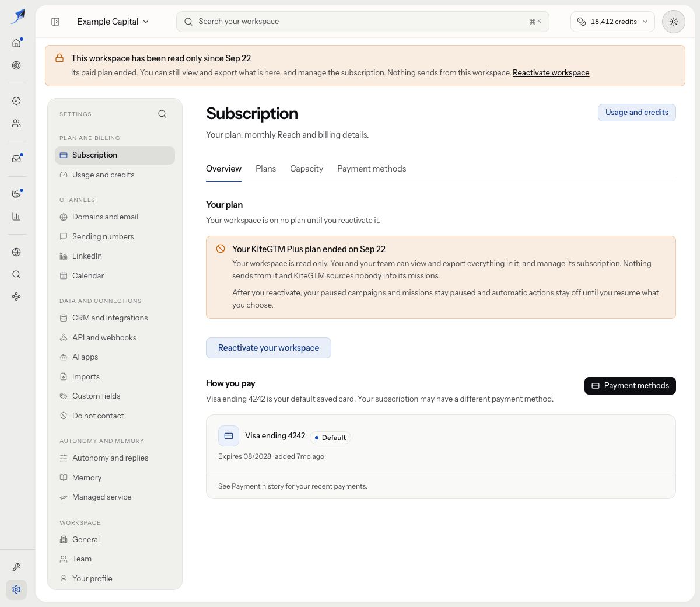
Task: Click the settings search magnifier icon
Action: (162, 114)
